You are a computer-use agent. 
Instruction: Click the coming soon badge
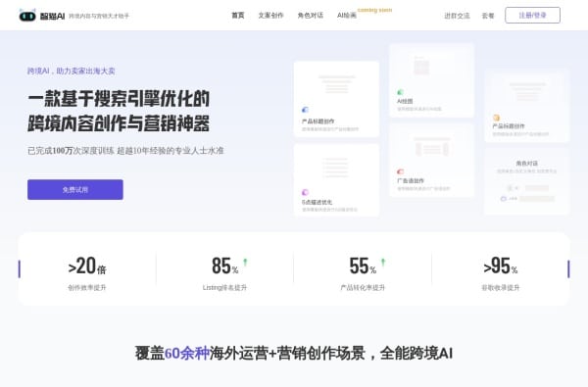(374, 10)
